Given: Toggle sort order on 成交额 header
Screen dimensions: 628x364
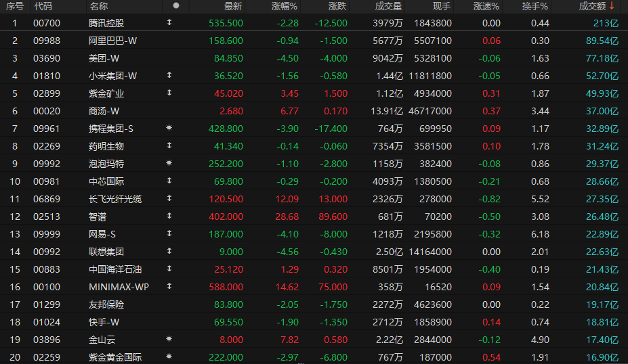Looking at the screenshot, I should click(596, 6).
